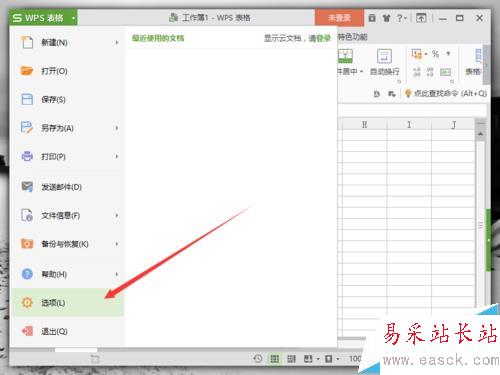Image resolution: width=500 pixels, height=375 pixels.
Task: Switch to the 特色功能 ribbon tab
Action: coord(352,37)
